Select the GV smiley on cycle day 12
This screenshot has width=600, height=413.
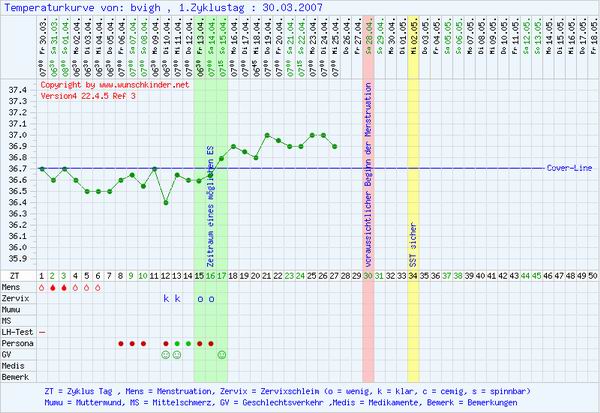click(x=165, y=354)
